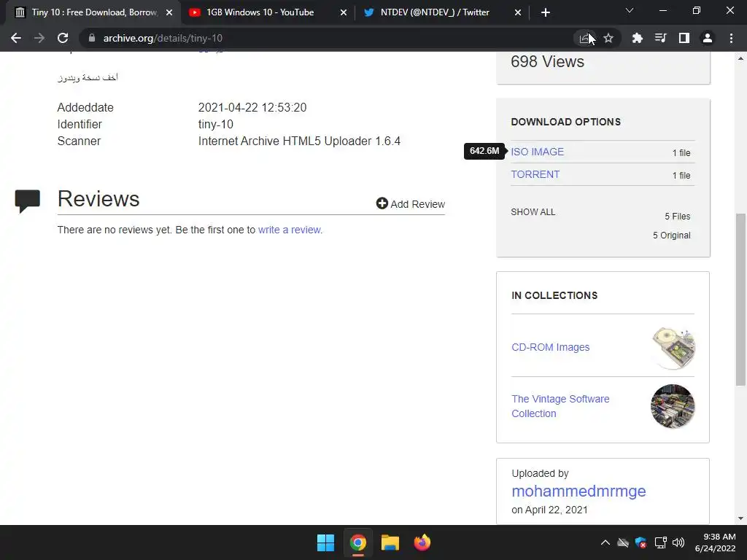
Task: Click the identifier value tiny-10
Action: point(215,124)
